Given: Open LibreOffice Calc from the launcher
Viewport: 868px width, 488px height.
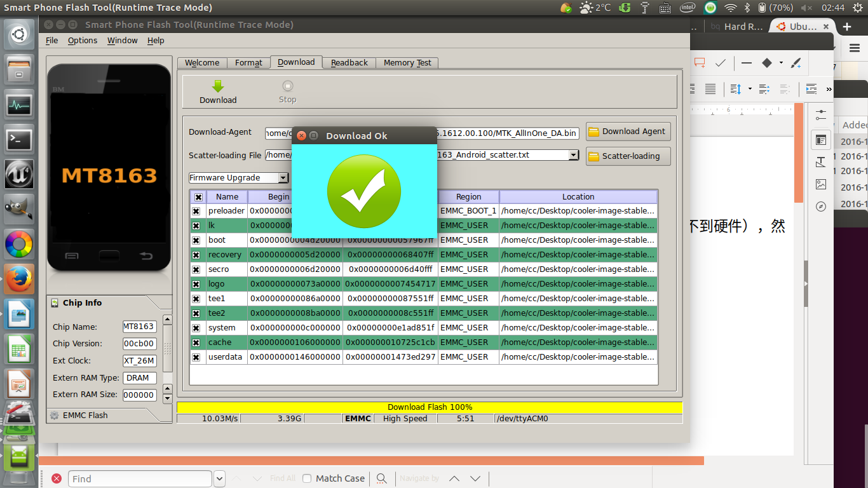Looking at the screenshot, I should (x=19, y=348).
